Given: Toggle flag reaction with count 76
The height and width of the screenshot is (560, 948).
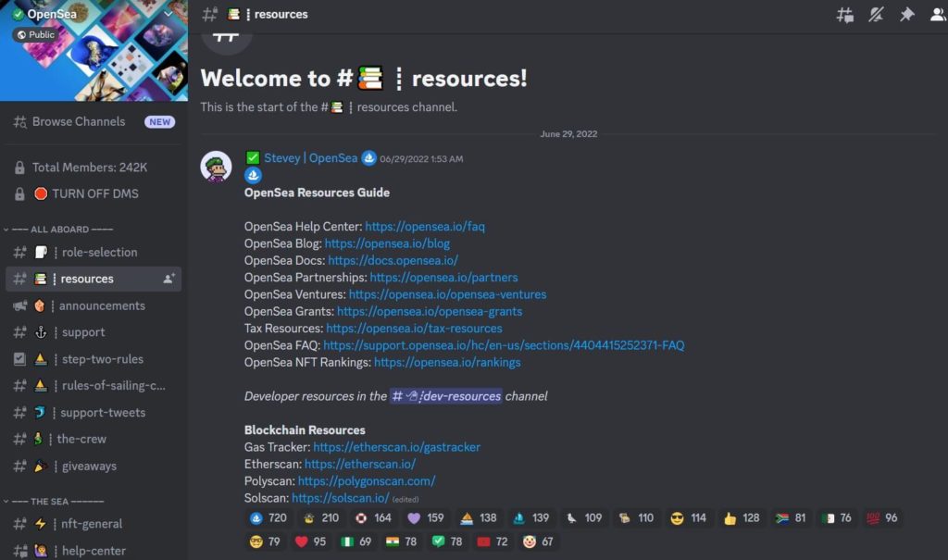Looking at the screenshot, I should pos(837,518).
